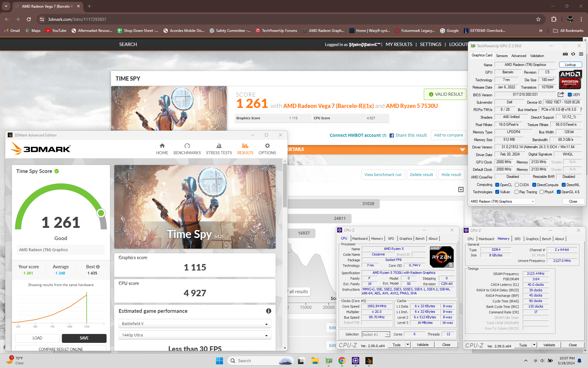Open the GPU-Z hamburger menu icon

[x=581, y=54]
